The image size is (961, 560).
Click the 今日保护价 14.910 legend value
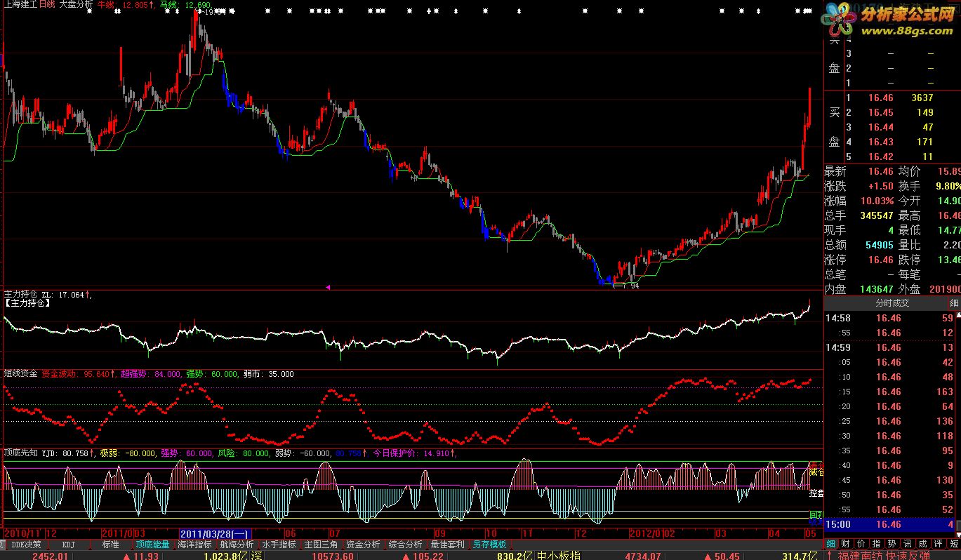[x=414, y=453]
